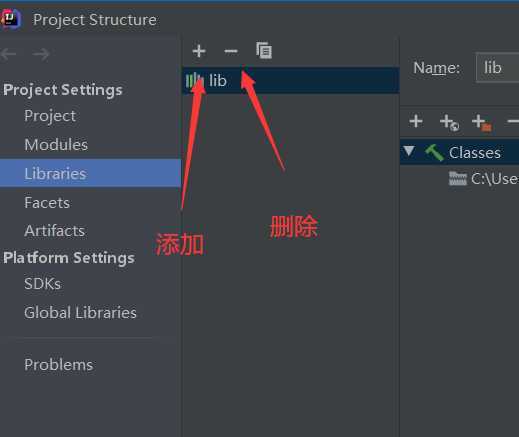Screen dimensions: 519x437
Task: Open SDKs under Platform Settings
Action: [42, 284]
